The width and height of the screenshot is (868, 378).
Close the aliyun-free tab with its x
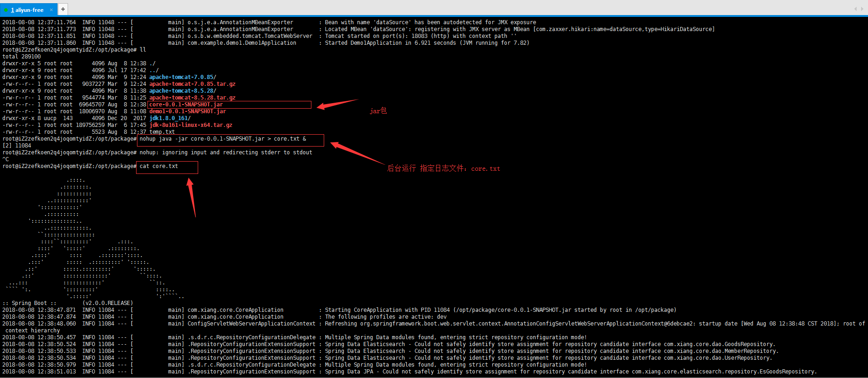[51, 10]
